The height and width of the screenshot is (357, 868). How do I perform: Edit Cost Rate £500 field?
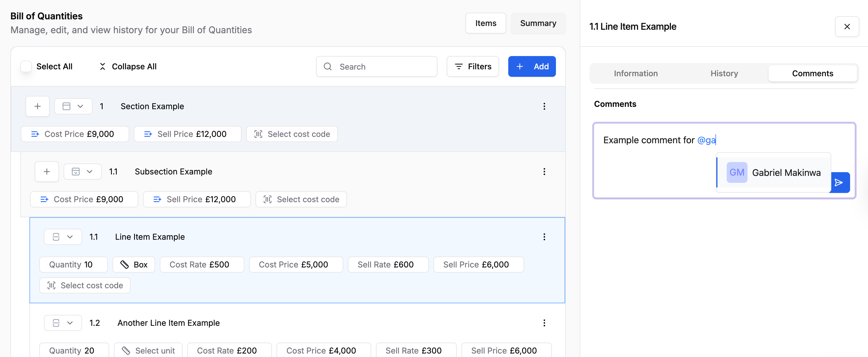point(202,265)
